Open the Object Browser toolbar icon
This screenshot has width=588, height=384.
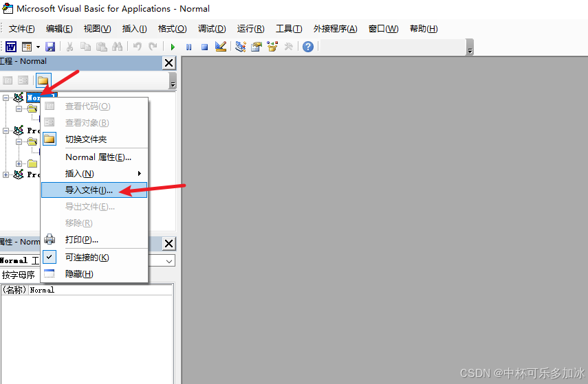point(272,47)
